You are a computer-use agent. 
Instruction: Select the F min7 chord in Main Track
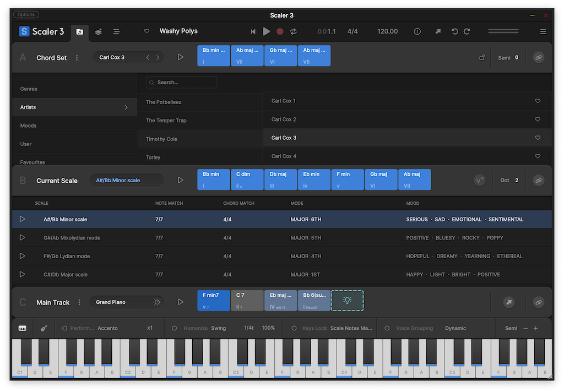pyautogui.click(x=214, y=301)
